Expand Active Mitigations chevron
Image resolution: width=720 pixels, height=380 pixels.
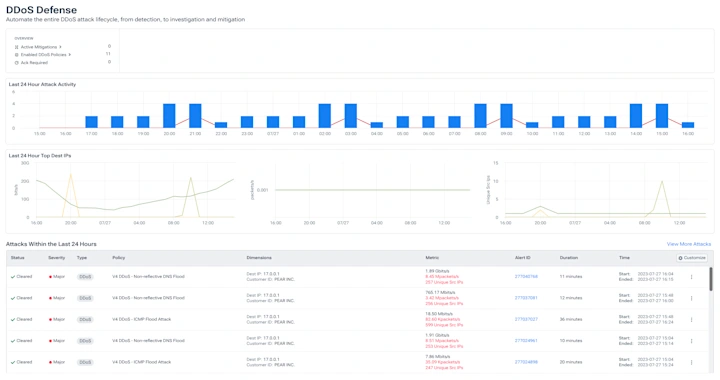tap(60, 47)
